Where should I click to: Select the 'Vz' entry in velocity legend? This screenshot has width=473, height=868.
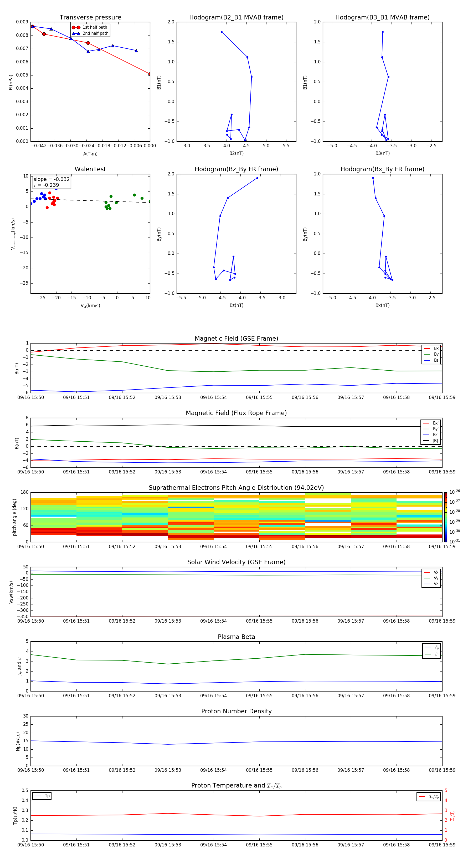pyautogui.click(x=431, y=584)
